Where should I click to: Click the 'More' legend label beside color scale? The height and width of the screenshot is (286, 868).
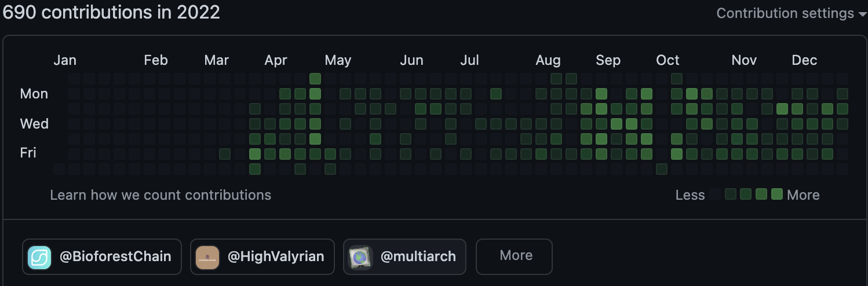803,195
